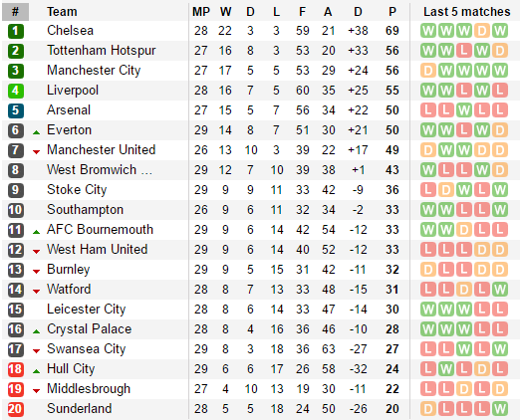This screenshot has height=420, width=520.
Task: Click Chelsea's green rank 1 badge
Action: tap(16, 31)
